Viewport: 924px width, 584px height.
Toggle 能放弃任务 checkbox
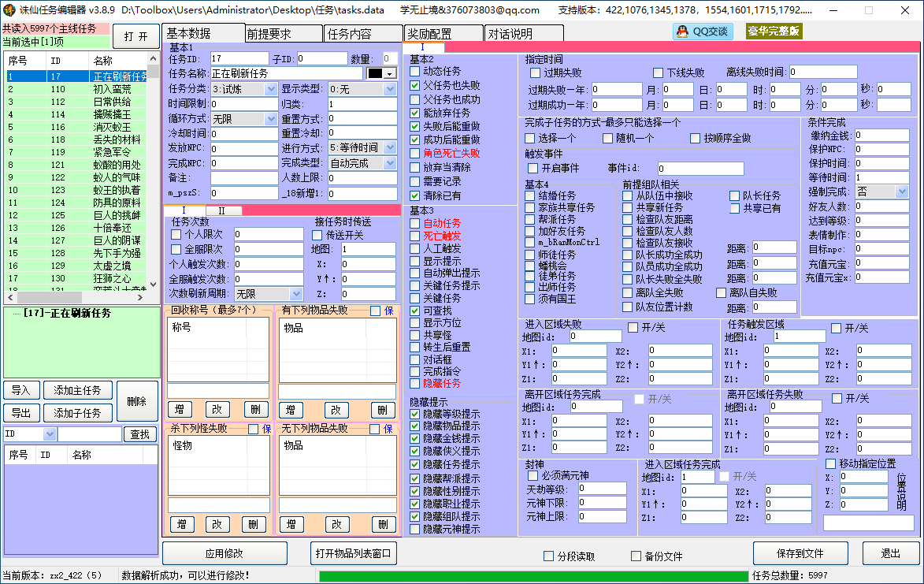tap(415, 113)
